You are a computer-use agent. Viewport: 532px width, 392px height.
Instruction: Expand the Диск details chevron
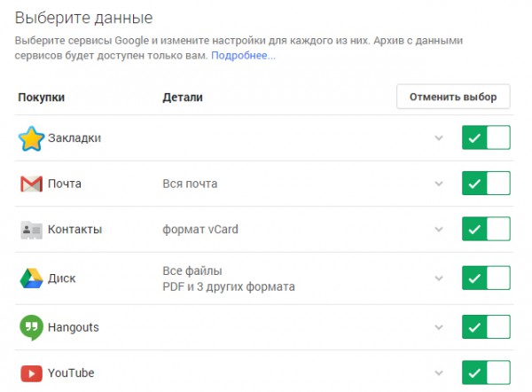439,278
